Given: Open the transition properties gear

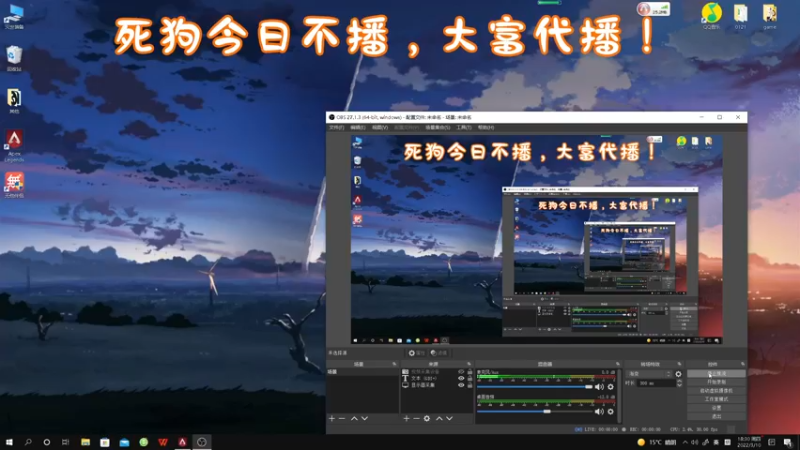Looking at the screenshot, I should coord(679,374).
